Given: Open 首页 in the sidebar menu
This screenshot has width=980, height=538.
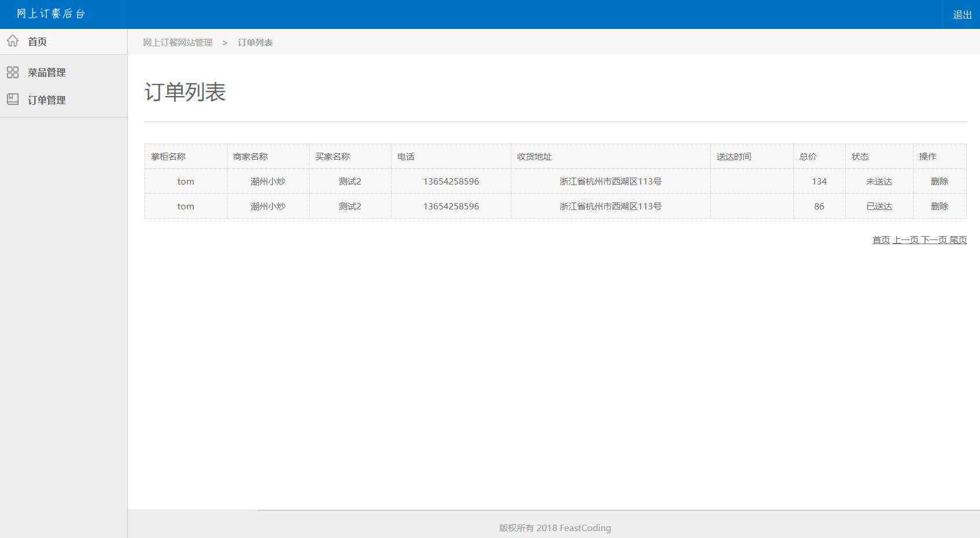Looking at the screenshot, I should (x=37, y=42).
